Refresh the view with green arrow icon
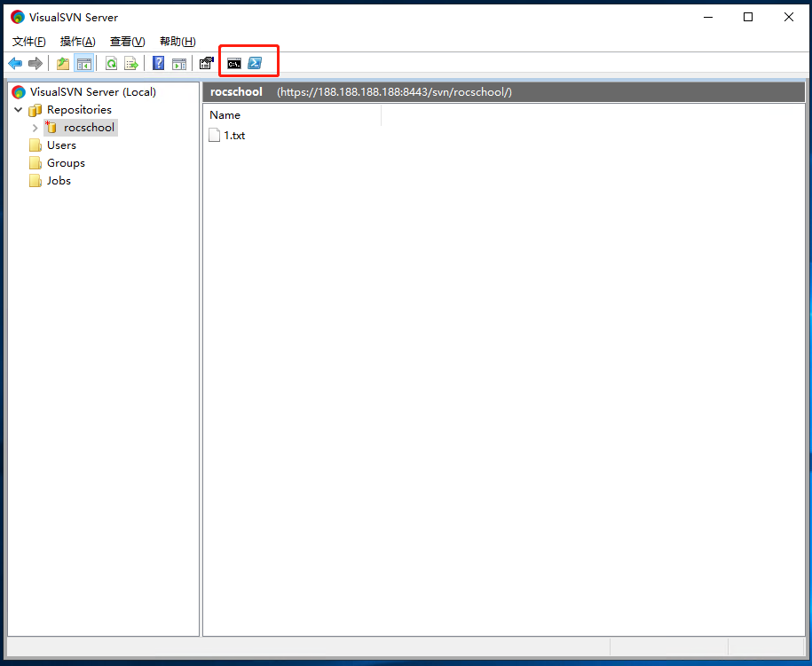The width and height of the screenshot is (812, 666). 111,64
